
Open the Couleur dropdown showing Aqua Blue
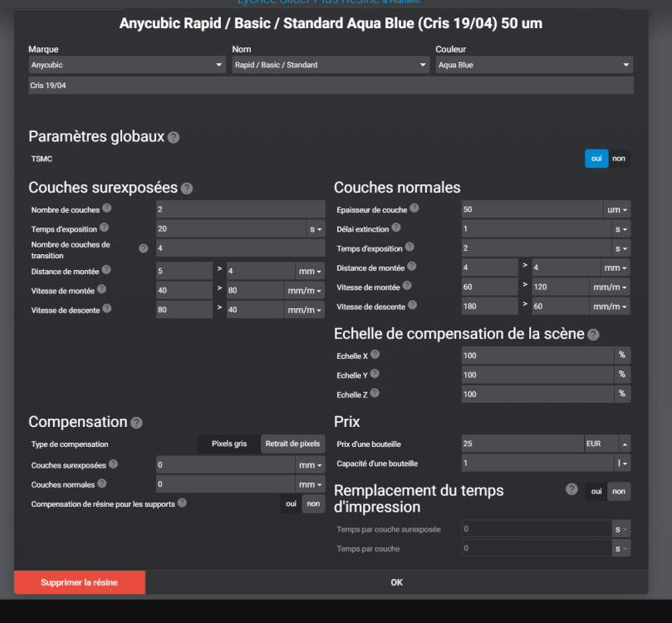[534, 65]
